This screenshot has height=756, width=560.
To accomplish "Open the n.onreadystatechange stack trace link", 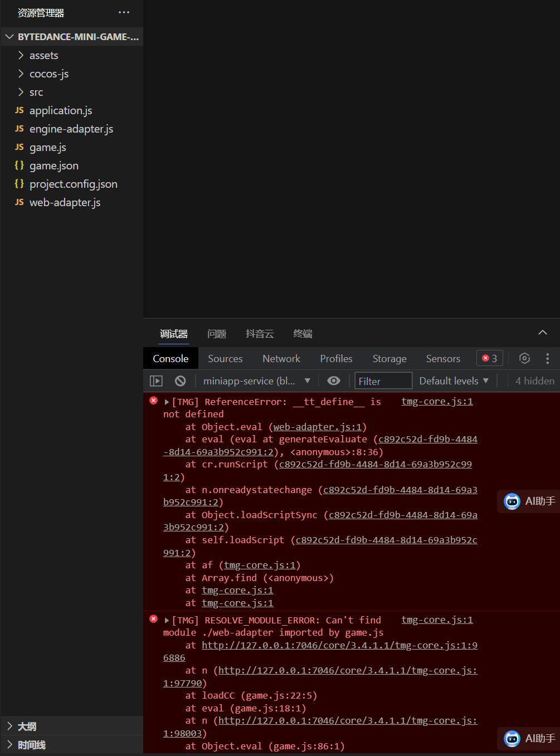I will [x=400, y=490].
